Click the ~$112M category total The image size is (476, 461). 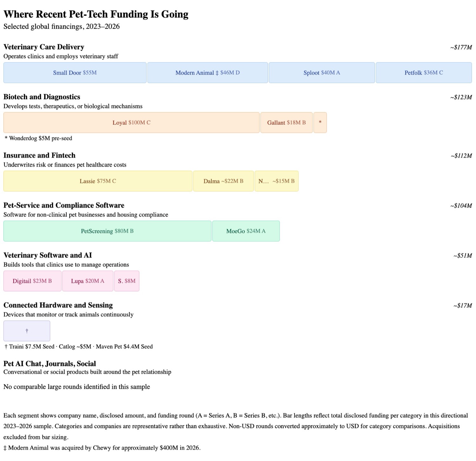[x=461, y=156]
